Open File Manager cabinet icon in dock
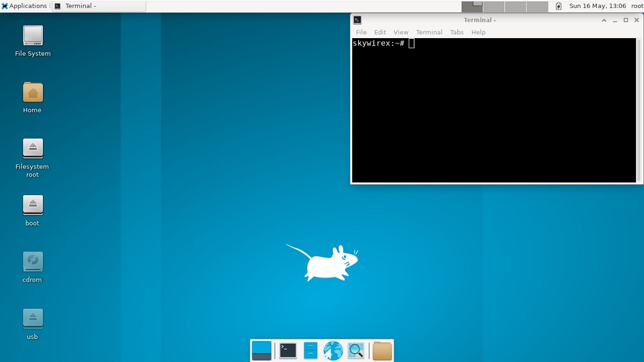 [311, 351]
